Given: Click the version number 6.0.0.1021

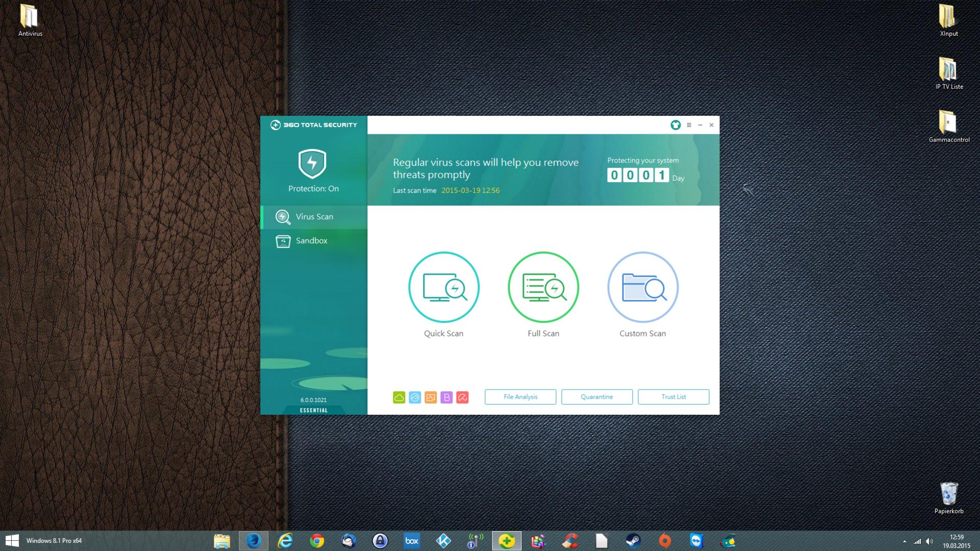Looking at the screenshot, I should click(314, 400).
